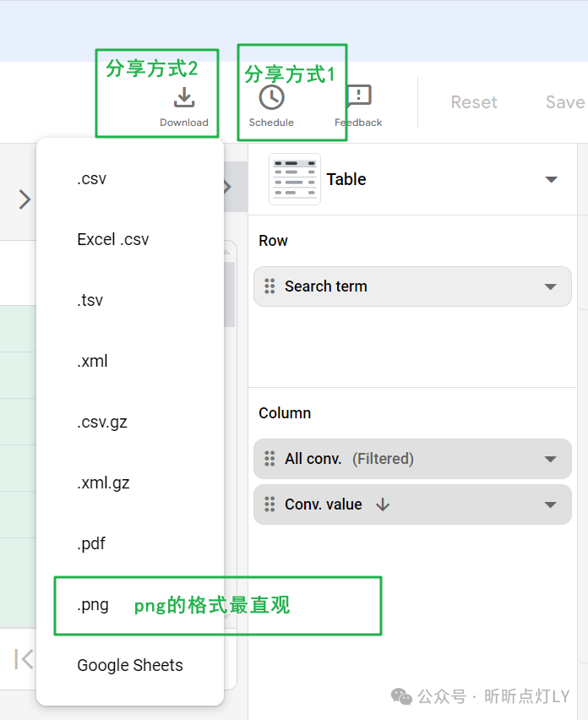Choose Excel .csv from download menu
Viewport: 588px width, 720px height.
click(x=113, y=240)
